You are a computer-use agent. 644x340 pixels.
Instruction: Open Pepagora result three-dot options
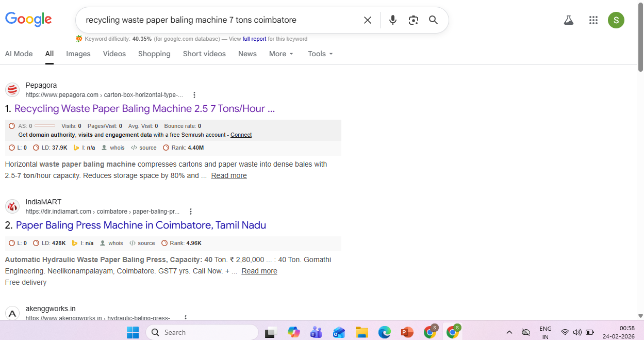pyautogui.click(x=194, y=95)
